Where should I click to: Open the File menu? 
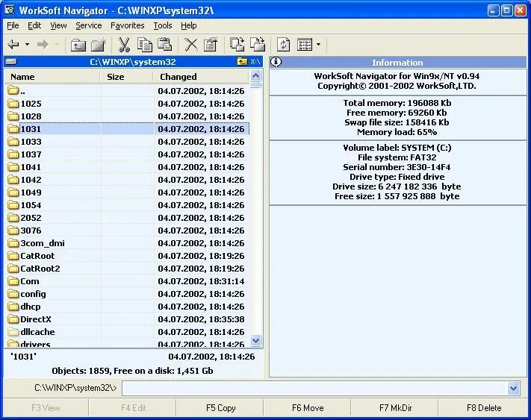pos(13,25)
